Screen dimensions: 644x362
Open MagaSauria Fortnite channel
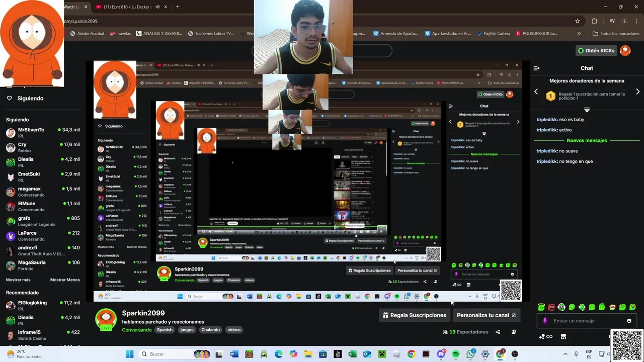point(42,265)
